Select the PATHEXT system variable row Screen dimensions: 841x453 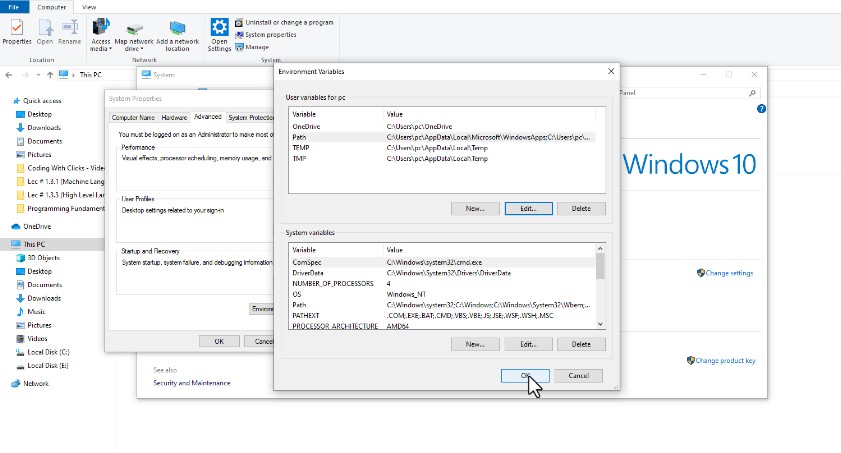[x=442, y=316]
